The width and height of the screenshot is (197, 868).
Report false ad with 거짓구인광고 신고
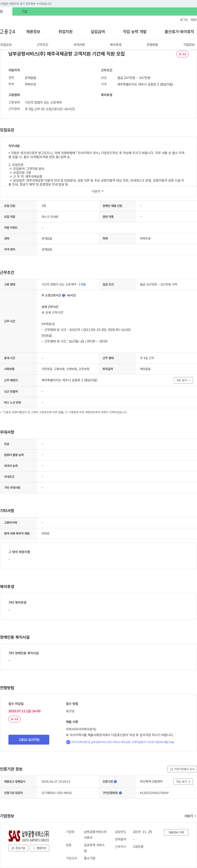182,769
